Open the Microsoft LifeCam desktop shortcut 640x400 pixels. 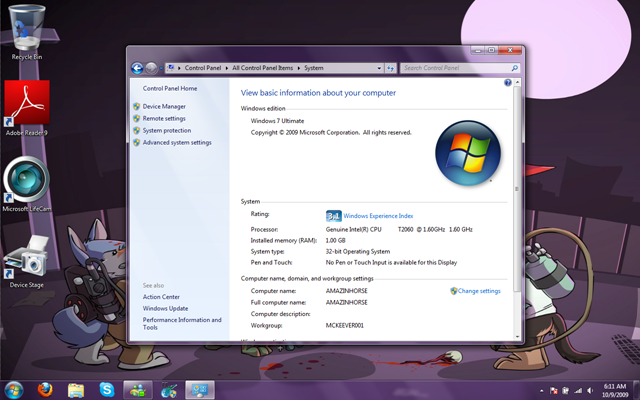pyautogui.click(x=27, y=184)
